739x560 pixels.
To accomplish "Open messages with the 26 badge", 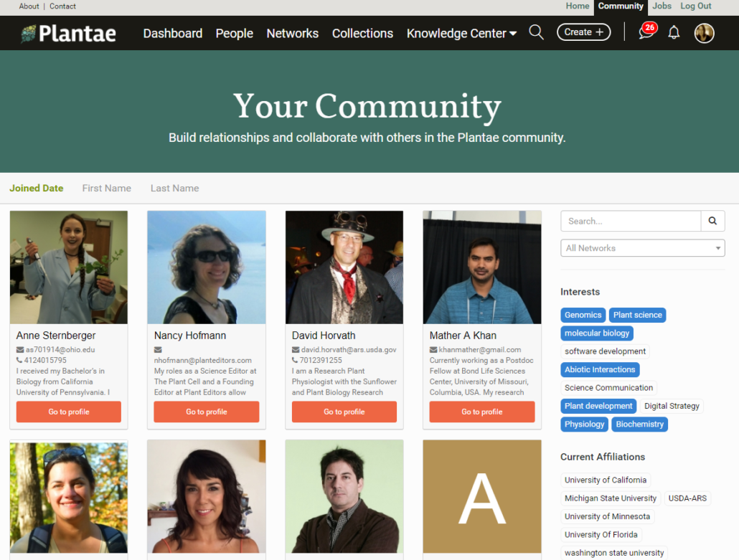I will (648, 32).
